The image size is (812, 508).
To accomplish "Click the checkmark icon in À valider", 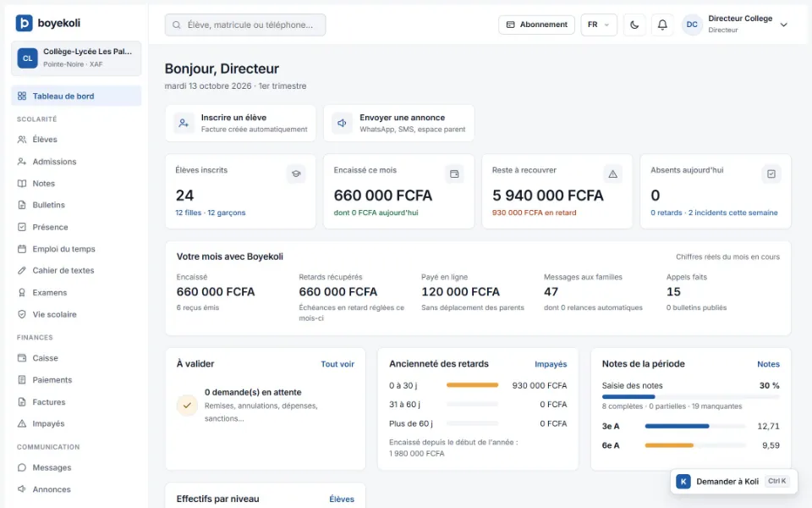I will click(x=187, y=406).
